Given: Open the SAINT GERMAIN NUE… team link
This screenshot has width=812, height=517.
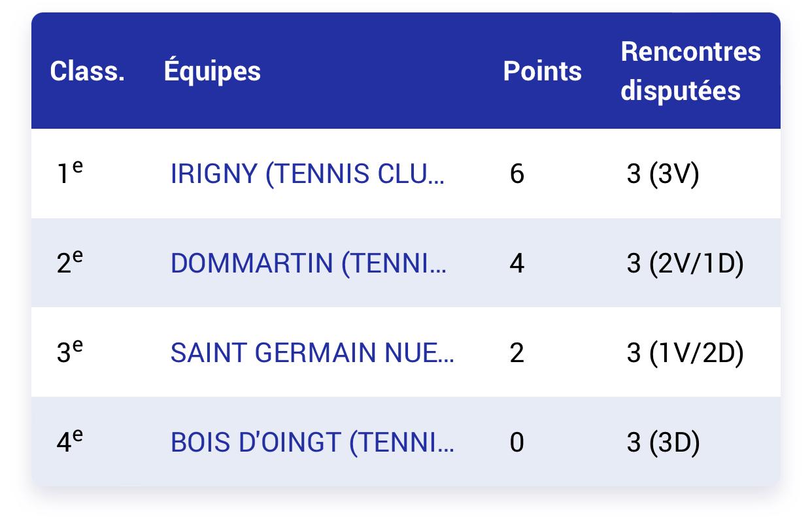Looking at the screenshot, I should tap(312, 353).
